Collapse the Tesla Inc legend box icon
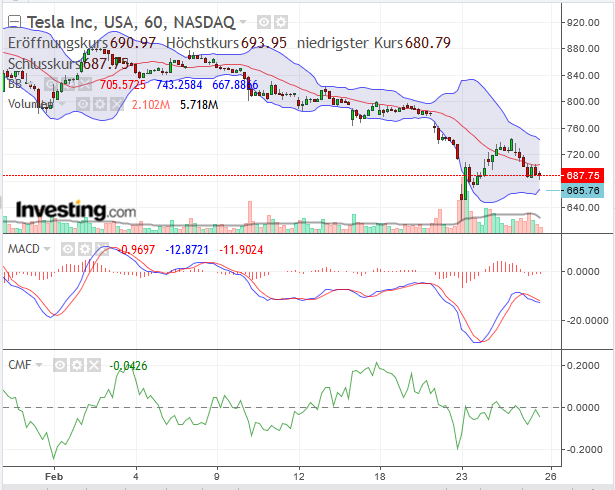615x490 pixels. point(15,22)
